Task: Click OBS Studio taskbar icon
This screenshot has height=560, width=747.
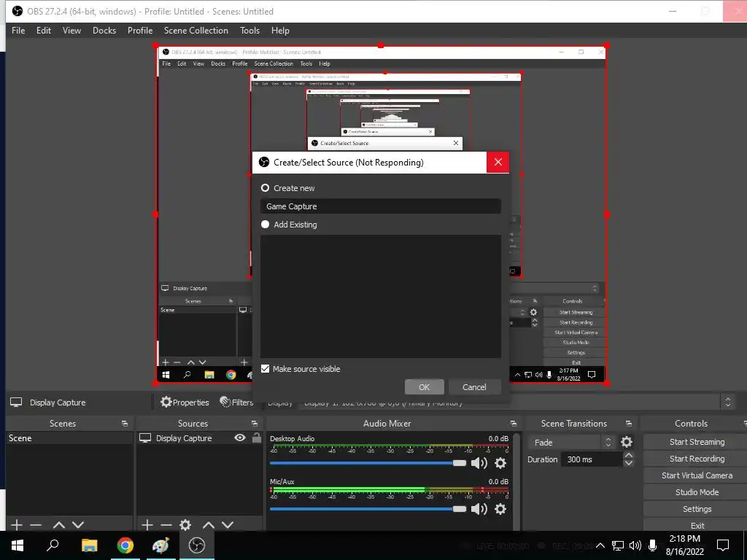Action: 196,545
